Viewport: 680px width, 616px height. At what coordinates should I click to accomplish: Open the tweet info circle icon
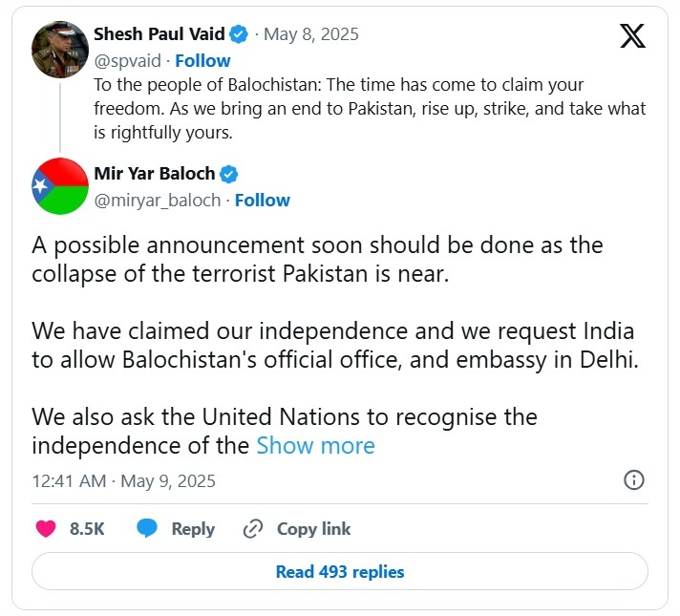coord(633,480)
